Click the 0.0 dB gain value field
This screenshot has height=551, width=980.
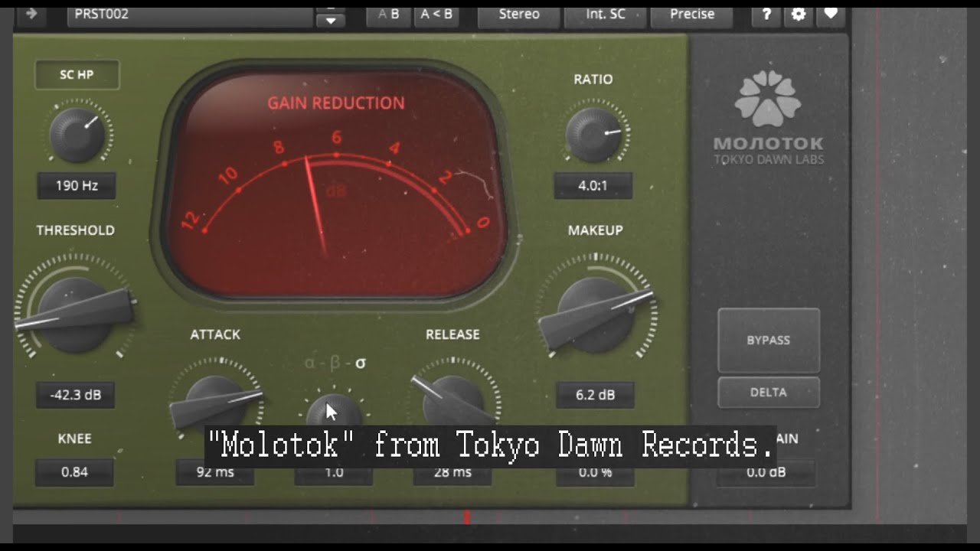point(766,472)
